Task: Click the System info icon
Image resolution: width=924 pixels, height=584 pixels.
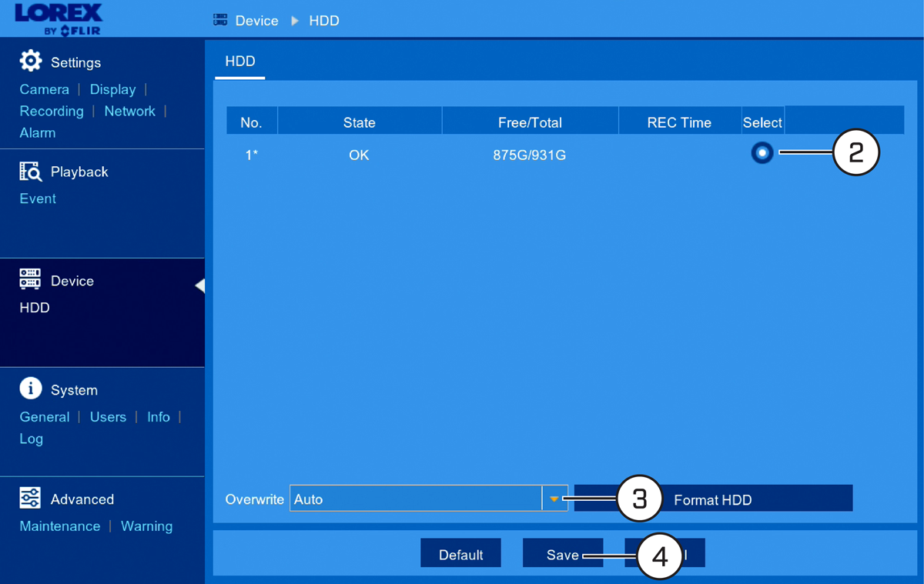Action: coord(31,389)
